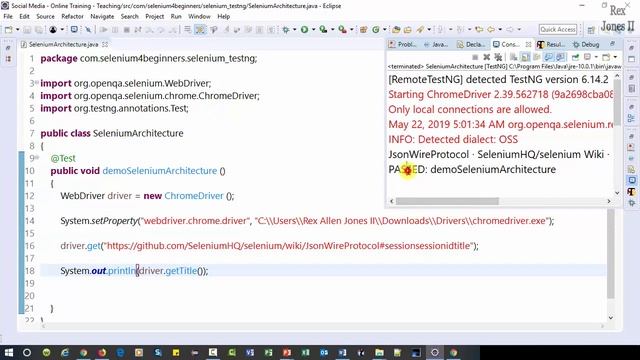Click the Console horizontal scrollbar thumb
Viewport: 640px width, 360px height.
(447, 201)
